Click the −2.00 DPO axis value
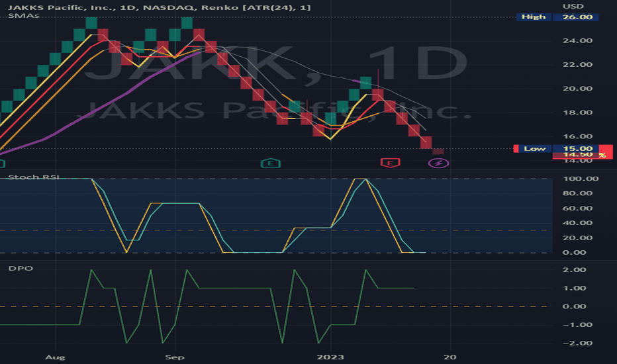This screenshot has width=617, height=364. pos(577,343)
